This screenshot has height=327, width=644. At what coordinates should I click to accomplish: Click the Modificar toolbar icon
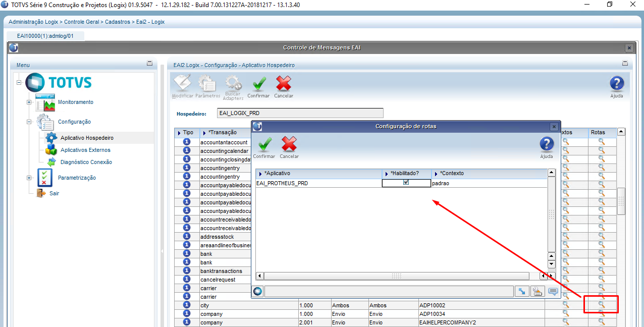pyautogui.click(x=182, y=86)
